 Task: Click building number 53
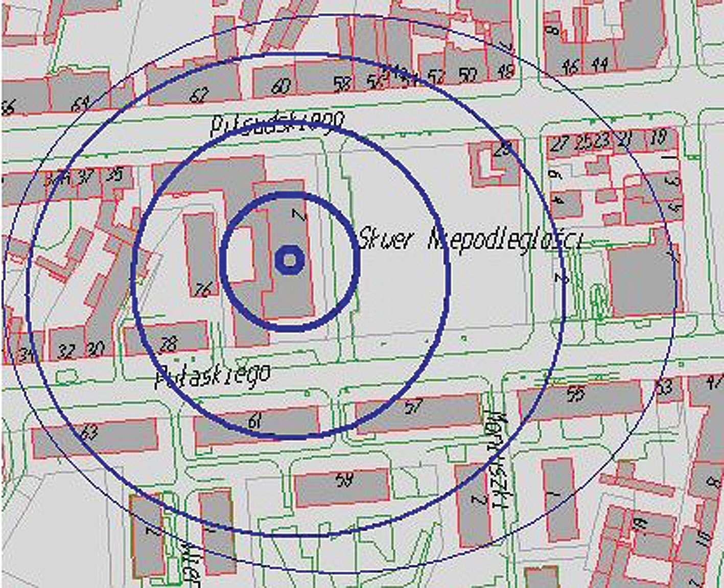pos(664,388)
